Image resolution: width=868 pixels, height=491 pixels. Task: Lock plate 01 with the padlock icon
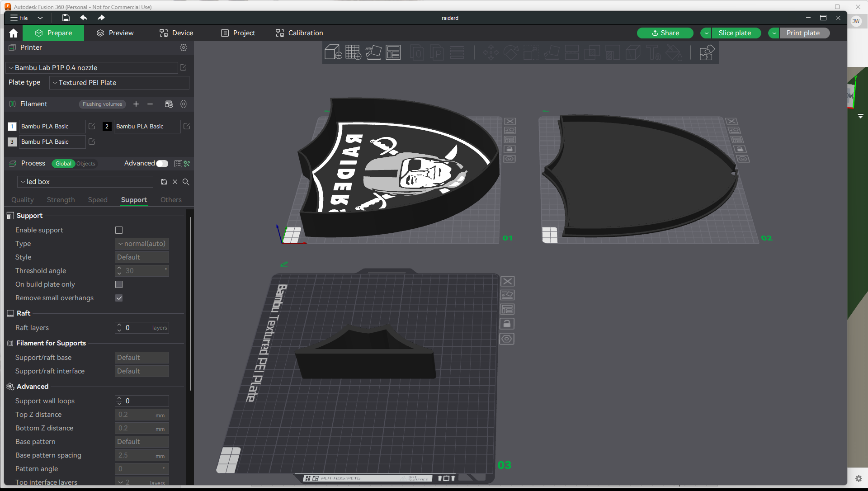pos(509,149)
